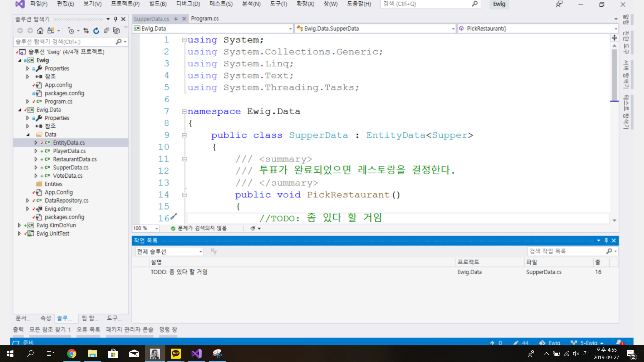This screenshot has width=644, height=362.
Task: Click the Show All Files icon
Action: click(x=116, y=31)
